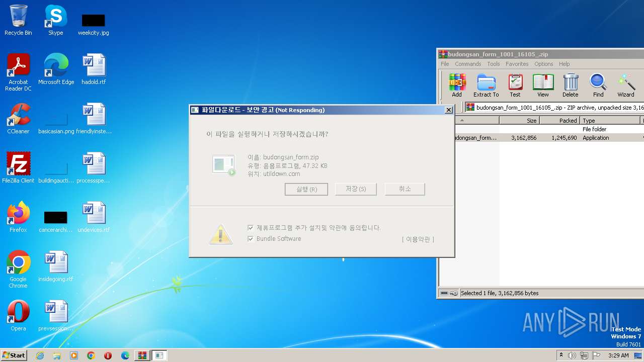Select the weekcity.jpg desktop file

point(94,24)
